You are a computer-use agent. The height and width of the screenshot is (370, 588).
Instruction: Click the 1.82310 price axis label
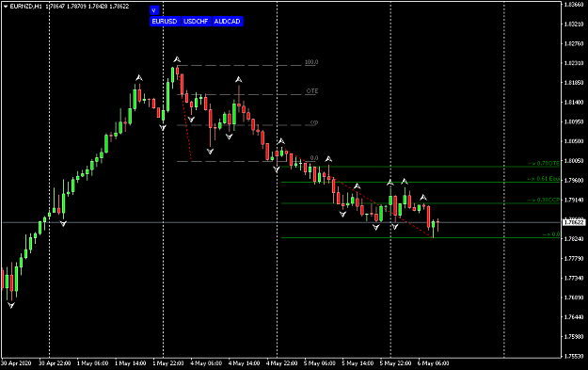[574, 63]
